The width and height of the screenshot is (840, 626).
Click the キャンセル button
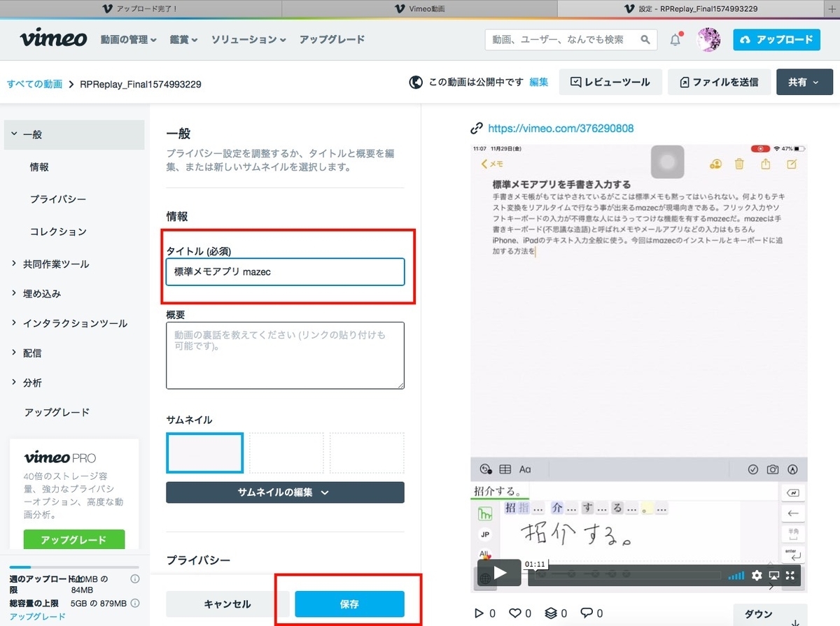(x=227, y=604)
